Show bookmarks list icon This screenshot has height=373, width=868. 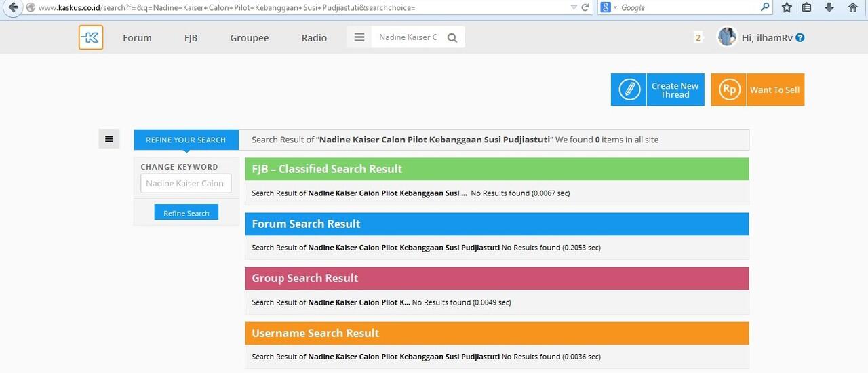point(806,7)
